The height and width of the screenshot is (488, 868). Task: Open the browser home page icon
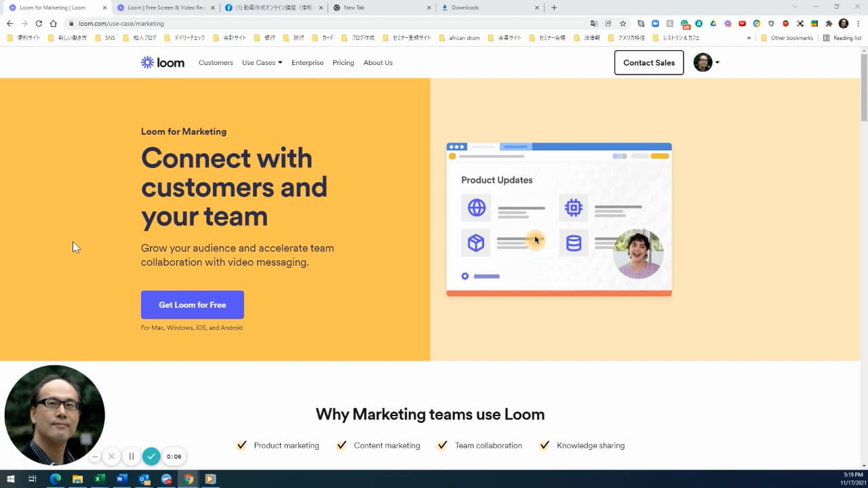(53, 23)
